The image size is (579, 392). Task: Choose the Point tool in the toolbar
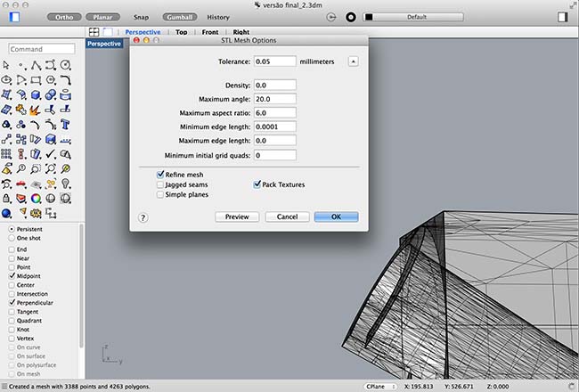pyautogui.click(x=21, y=65)
